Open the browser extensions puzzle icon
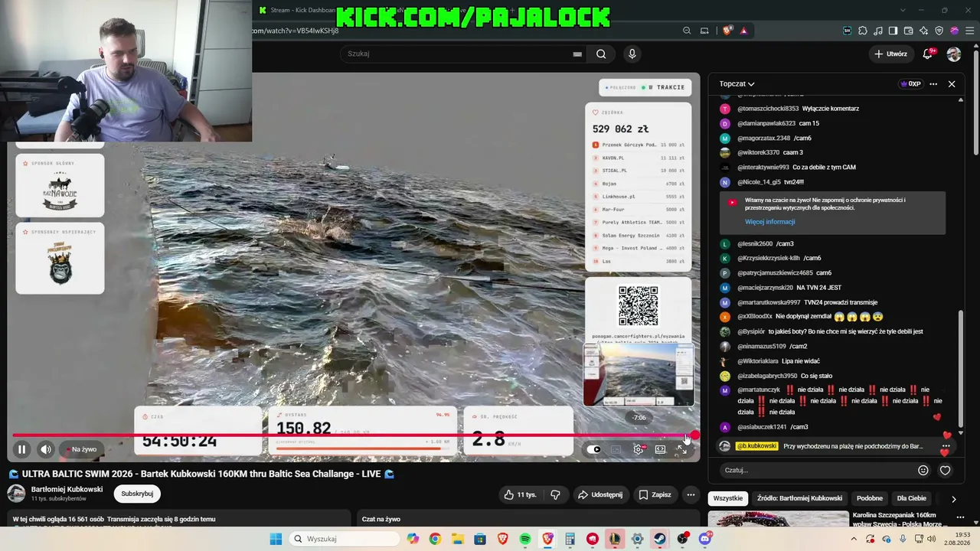 pos(863,31)
